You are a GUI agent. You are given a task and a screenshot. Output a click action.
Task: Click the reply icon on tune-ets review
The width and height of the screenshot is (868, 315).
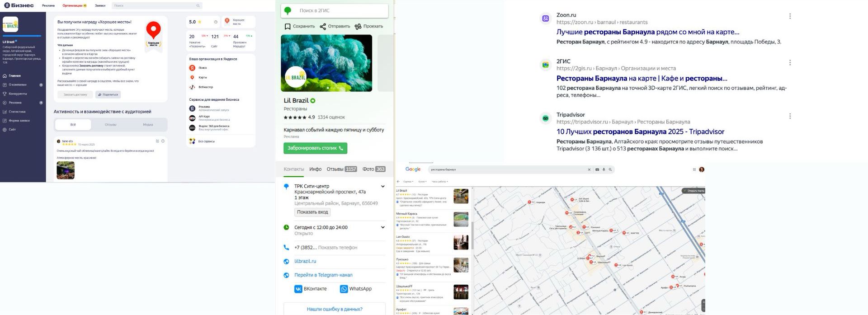click(x=157, y=141)
